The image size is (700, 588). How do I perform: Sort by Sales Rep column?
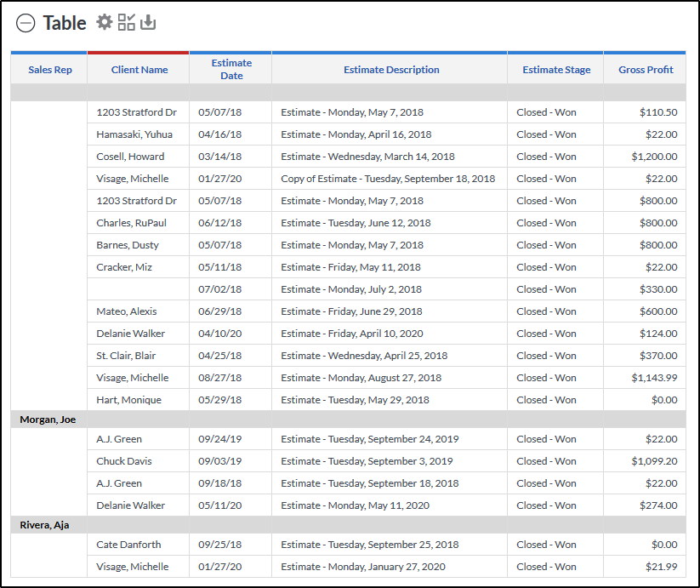click(x=50, y=70)
